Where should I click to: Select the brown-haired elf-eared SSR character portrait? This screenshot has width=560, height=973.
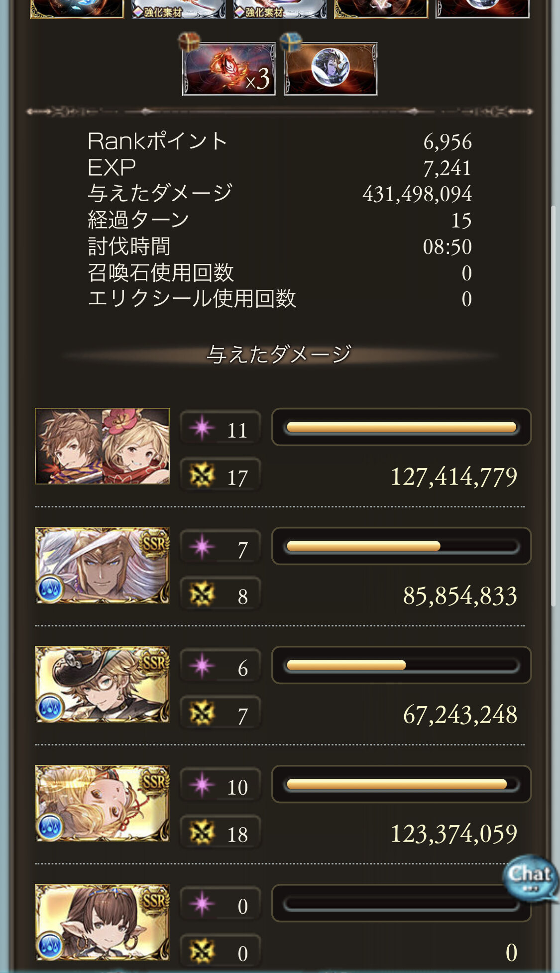pos(102,922)
